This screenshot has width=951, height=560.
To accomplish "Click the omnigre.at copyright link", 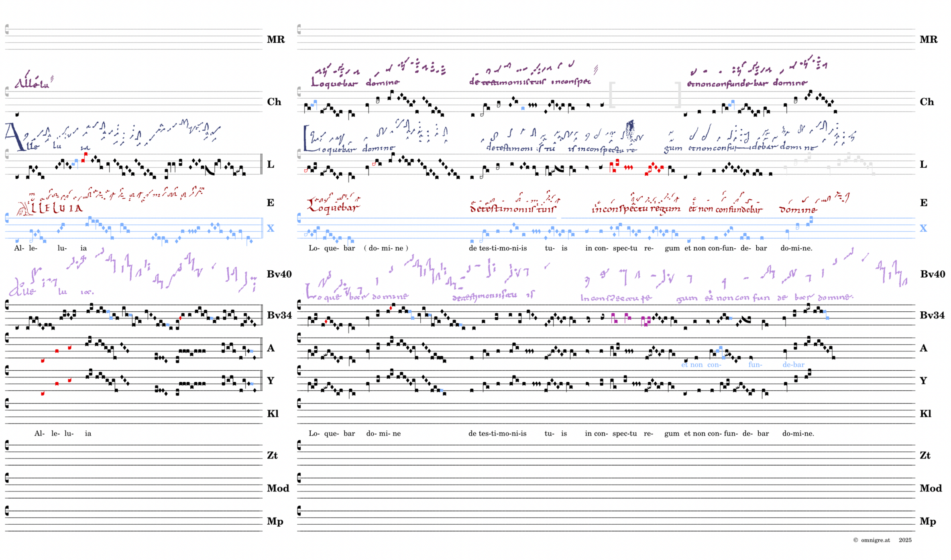I will pyautogui.click(x=875, y=540).
